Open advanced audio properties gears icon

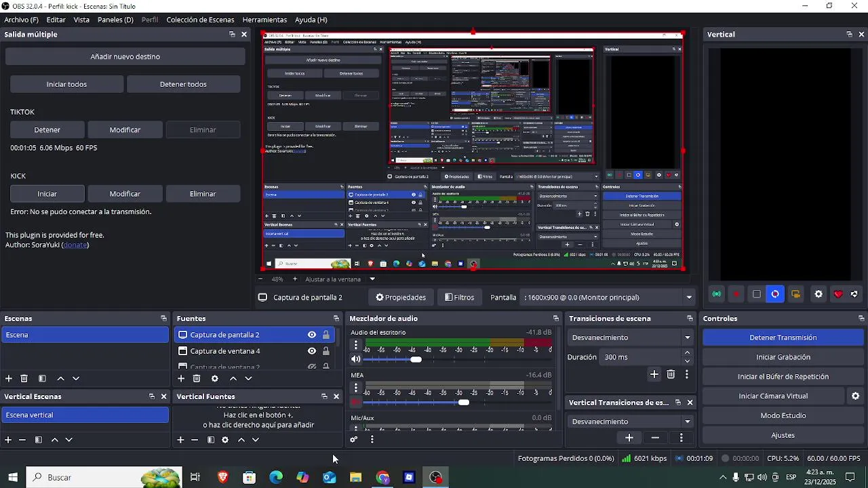(354, 439)
